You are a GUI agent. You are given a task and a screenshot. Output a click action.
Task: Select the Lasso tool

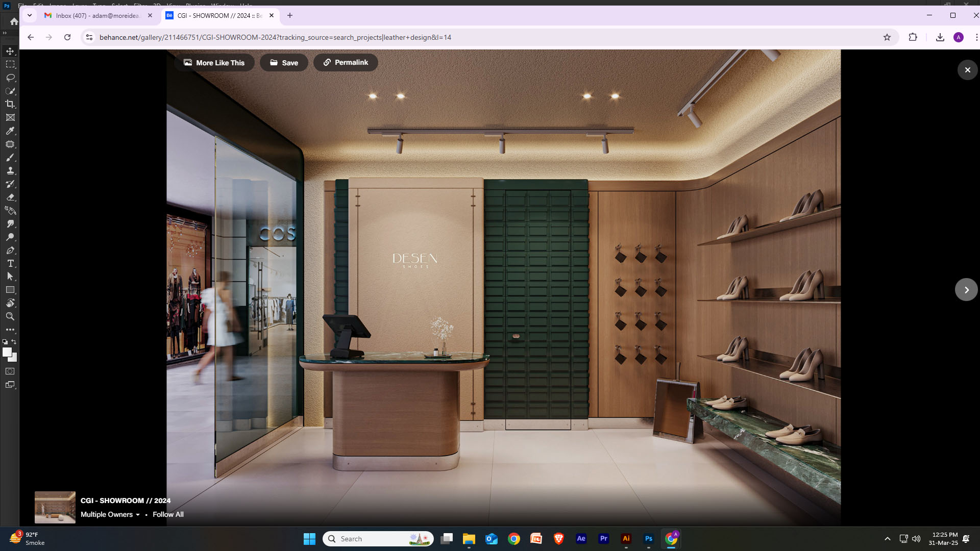tap(10, 78)
